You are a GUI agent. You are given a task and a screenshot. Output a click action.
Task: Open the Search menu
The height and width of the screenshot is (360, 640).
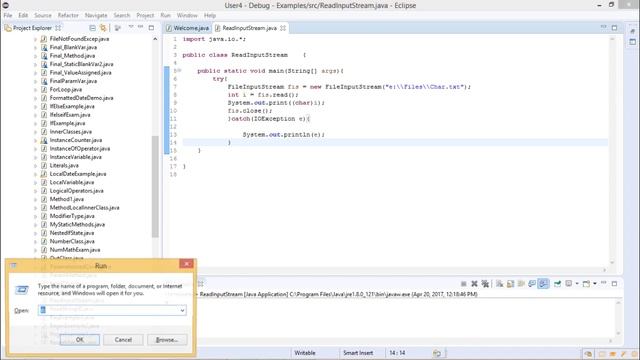(122, 15)
